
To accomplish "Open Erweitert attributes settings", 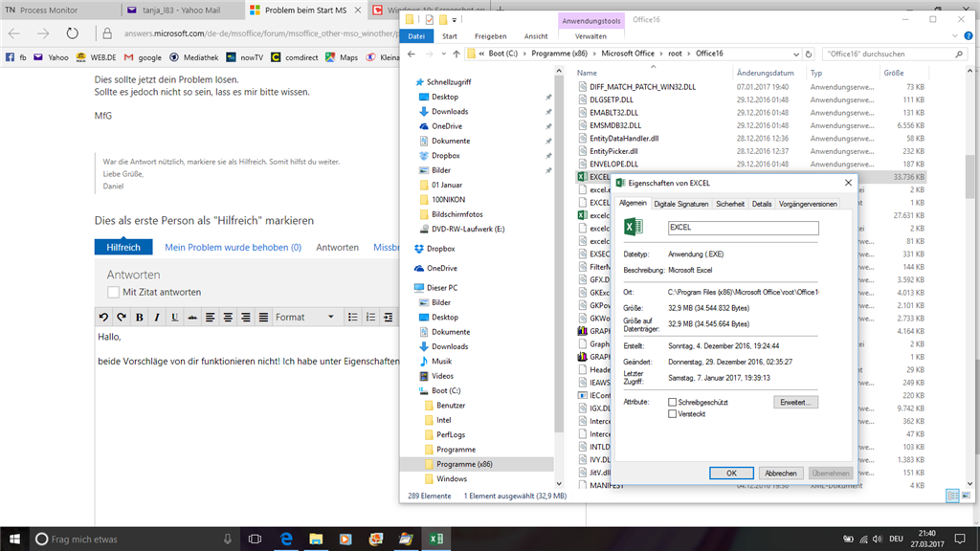I will pyautogui.click(x=795, y=403).
